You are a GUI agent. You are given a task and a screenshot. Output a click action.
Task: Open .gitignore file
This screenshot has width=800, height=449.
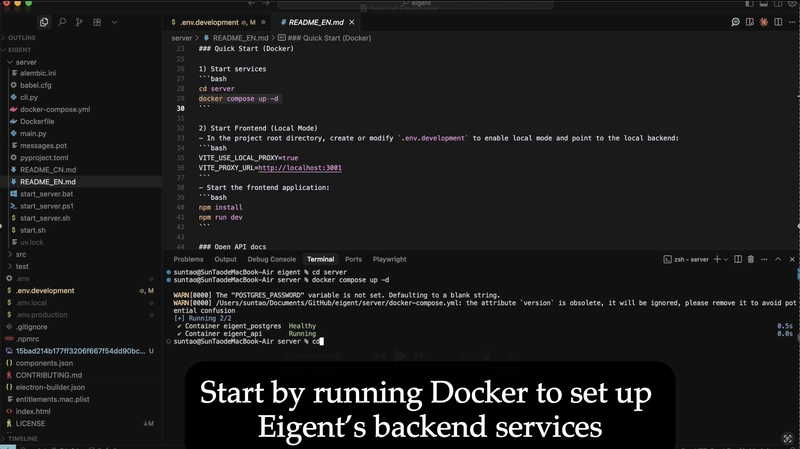pyautogui.click(x=31, y=327)
